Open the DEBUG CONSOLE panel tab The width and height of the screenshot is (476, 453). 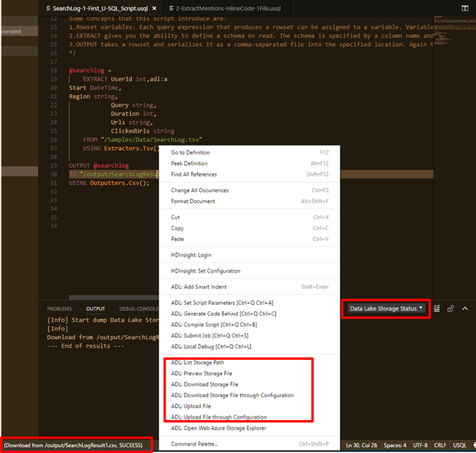point(138,309)
